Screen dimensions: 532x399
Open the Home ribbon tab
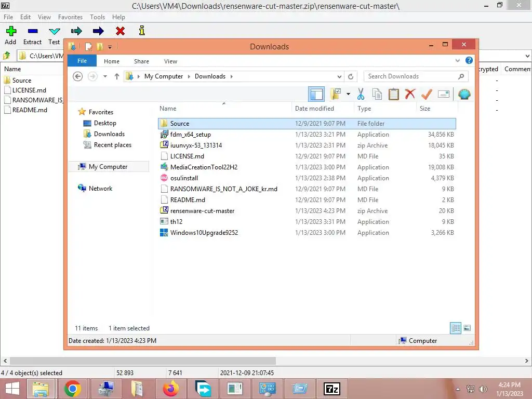112,61
